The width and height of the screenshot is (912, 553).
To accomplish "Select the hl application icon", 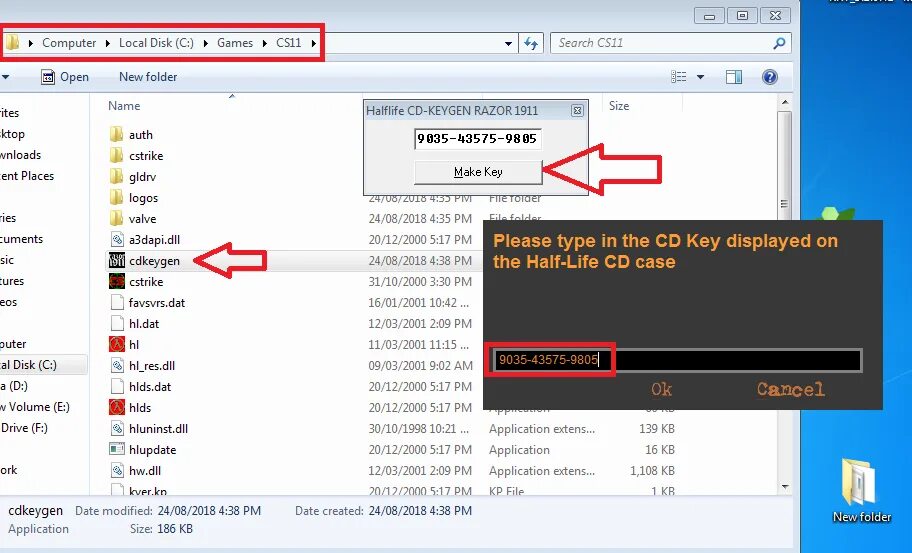I will 117,344.
